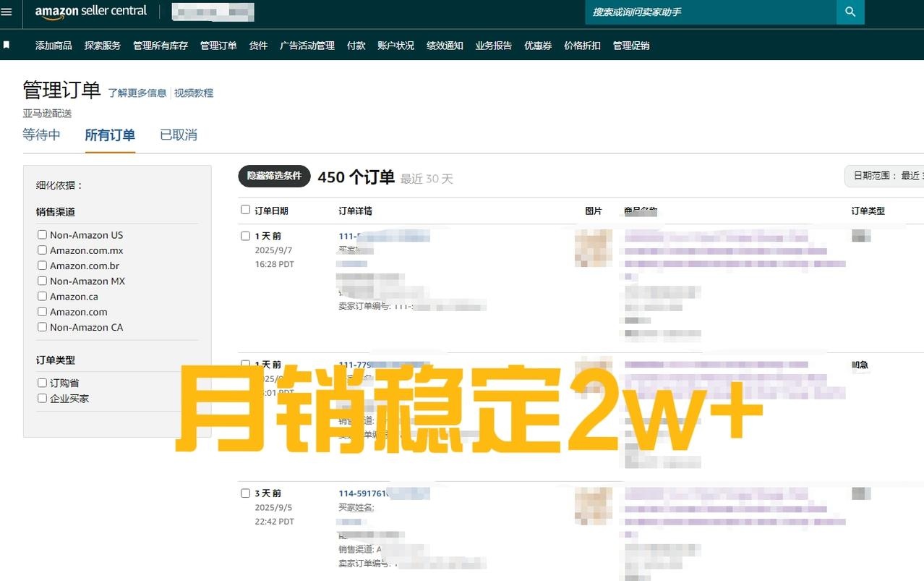The image size is (924, 581).
Task: Switch to the 已取消 tab
Action: pyautogui.click(x=179, y=135)
